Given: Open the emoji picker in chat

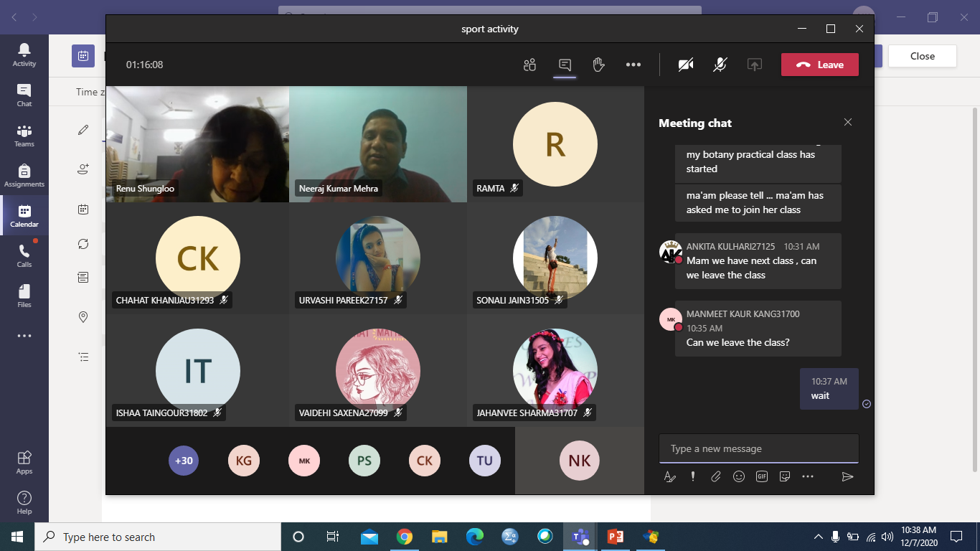Looking at the screenshot, I should 738,476.
